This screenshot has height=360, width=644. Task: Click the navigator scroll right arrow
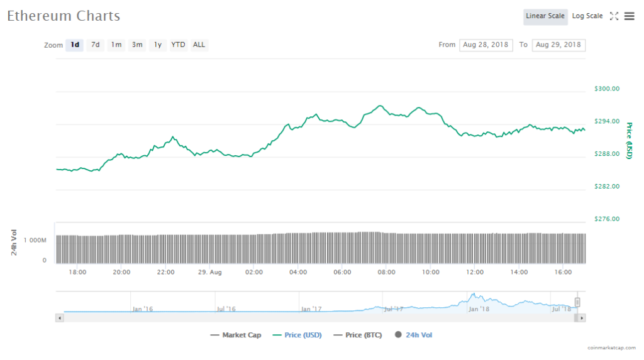582,318
